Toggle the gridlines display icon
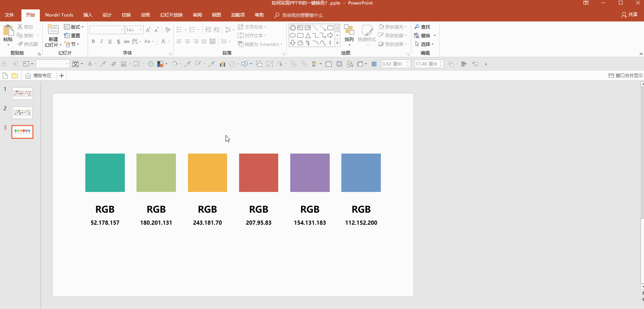644x309 pixels. click(374, 64)
